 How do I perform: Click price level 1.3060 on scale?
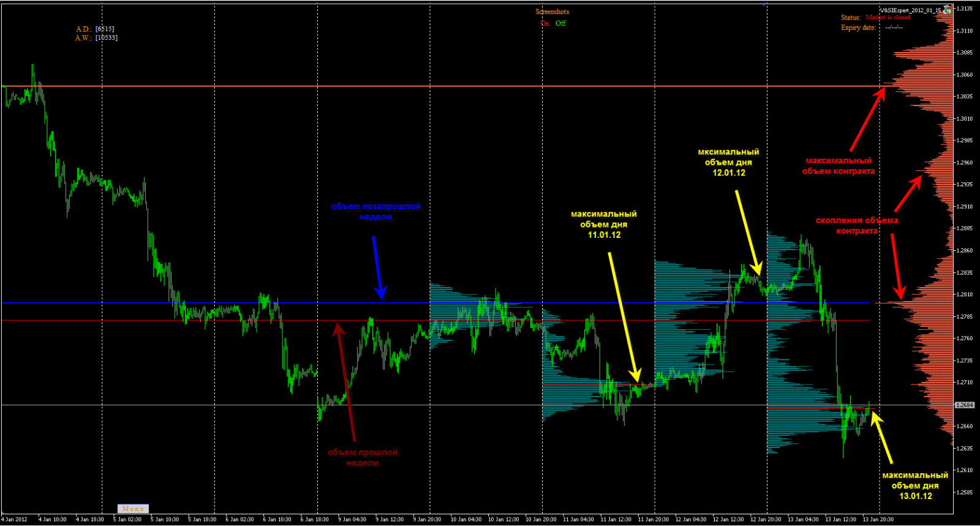pos(965,75)
